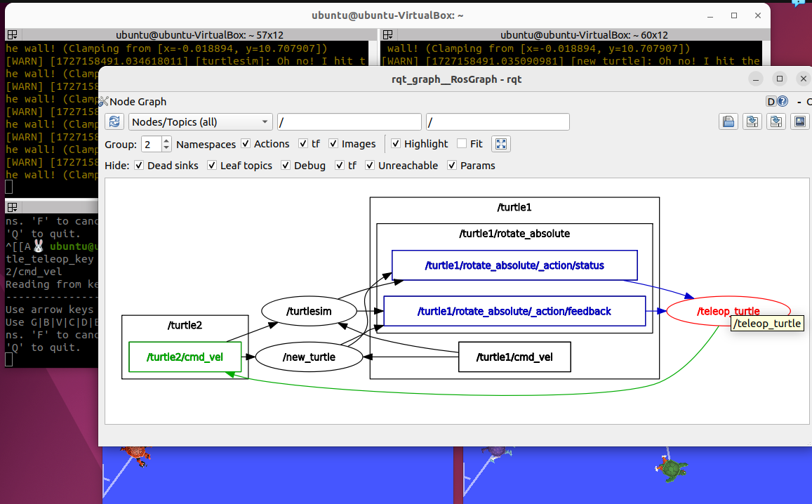Toggle the Actions checkbox
Viewport: 812px width, 504px height.
tap(246, 143)
